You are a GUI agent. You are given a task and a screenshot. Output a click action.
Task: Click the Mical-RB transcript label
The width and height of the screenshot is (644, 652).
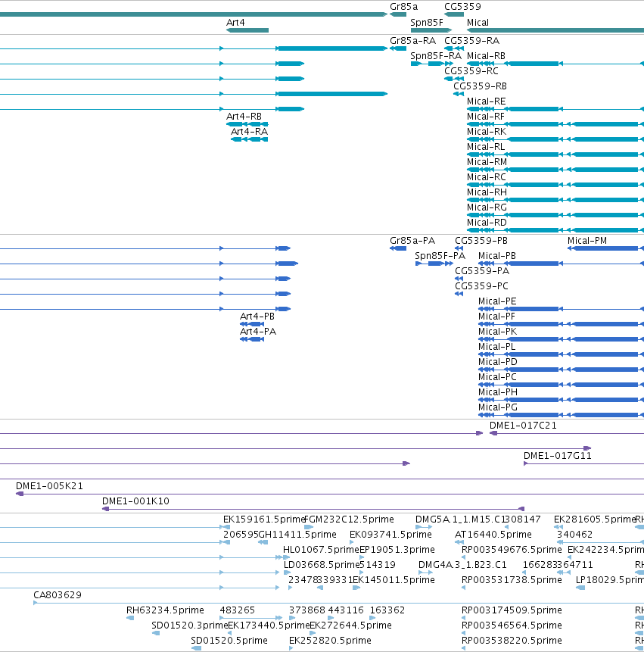(x=486, y=56)
